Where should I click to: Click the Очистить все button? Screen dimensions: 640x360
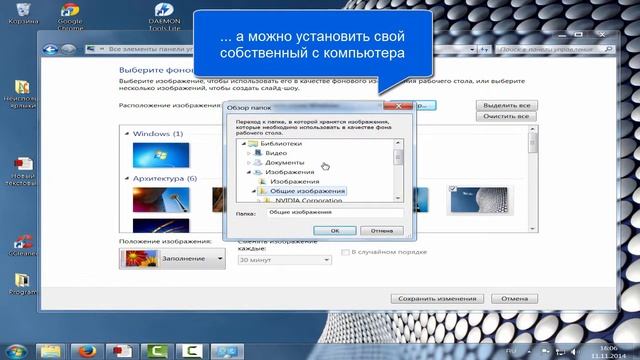click(x=506, y=116)
